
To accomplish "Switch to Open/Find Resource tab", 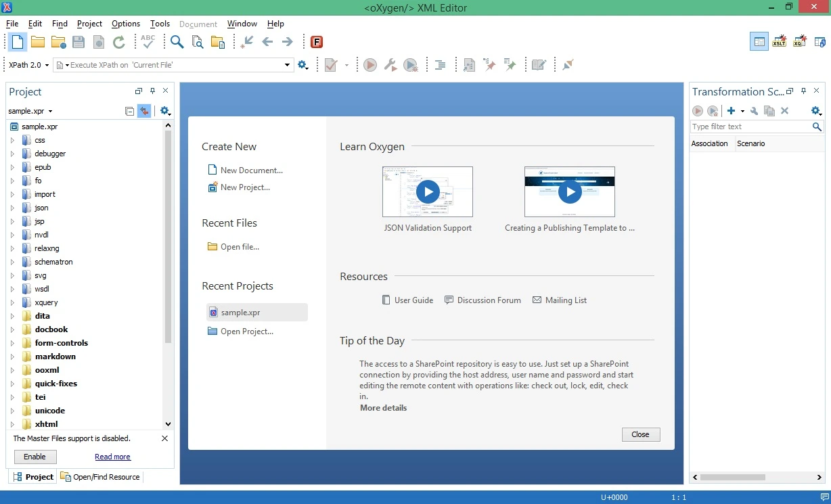I will pos(100,477).
